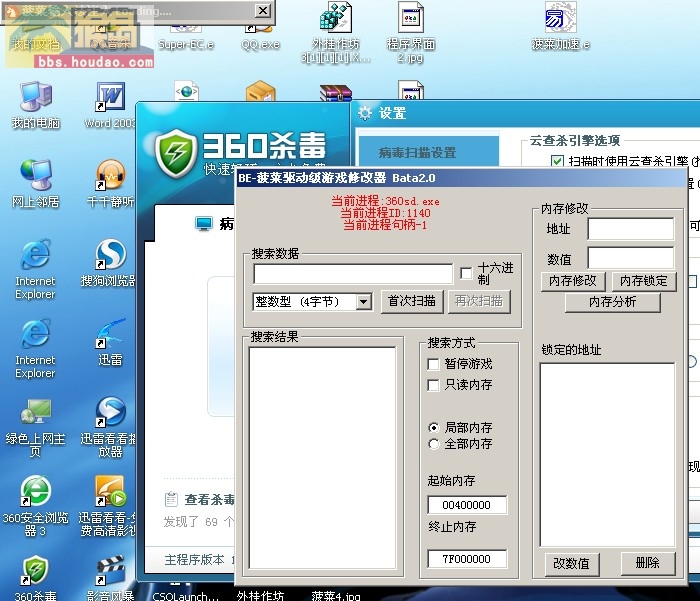Open the 整数型 (4字节) data type dropdown
Screen dimensions: 700x601
point(364,302)
